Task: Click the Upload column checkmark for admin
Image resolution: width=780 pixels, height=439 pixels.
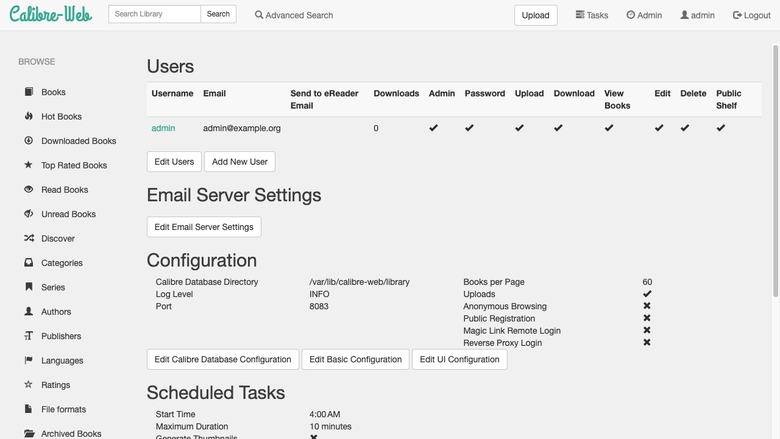Action: (519, 128)
